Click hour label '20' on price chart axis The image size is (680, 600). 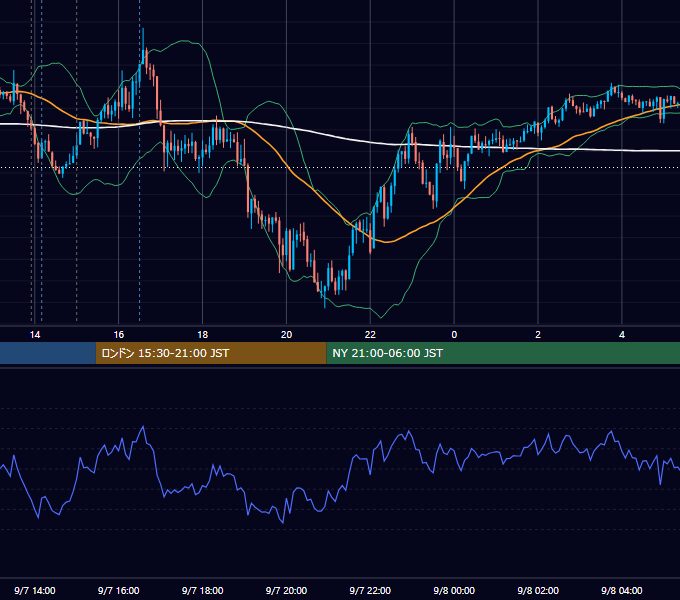point(286,335)
